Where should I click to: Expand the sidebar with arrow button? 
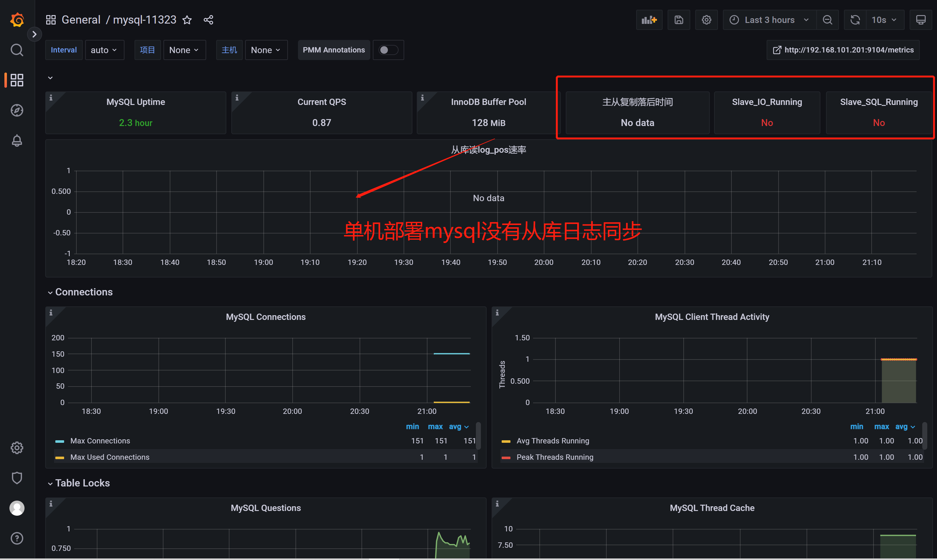34,34
